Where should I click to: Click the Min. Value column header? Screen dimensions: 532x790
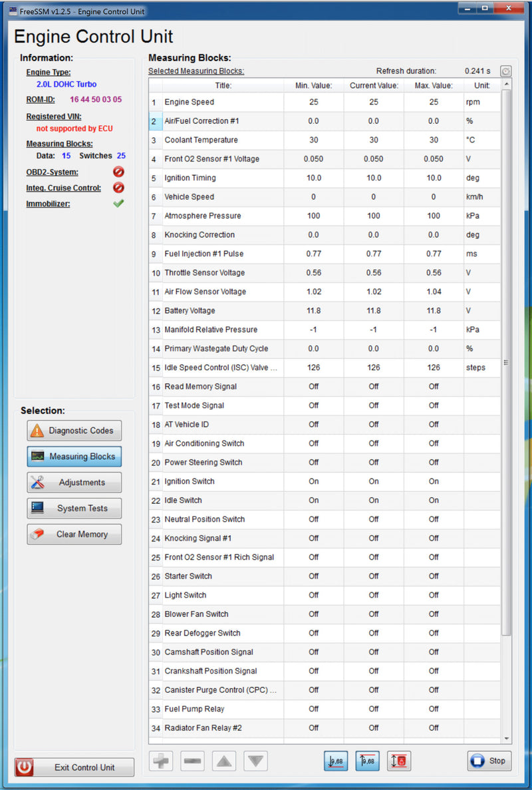coord(314,86)
